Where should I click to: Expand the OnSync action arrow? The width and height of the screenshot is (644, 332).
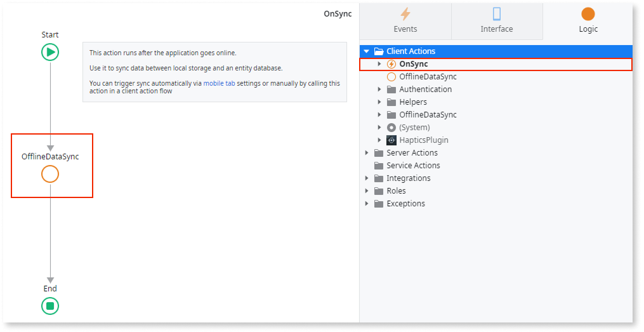pos(379,64)
